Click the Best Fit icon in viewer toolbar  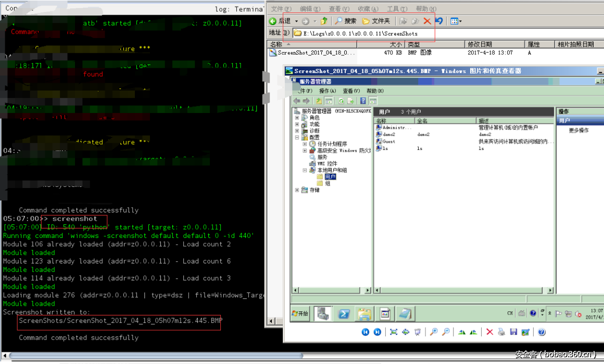point(394,332)
